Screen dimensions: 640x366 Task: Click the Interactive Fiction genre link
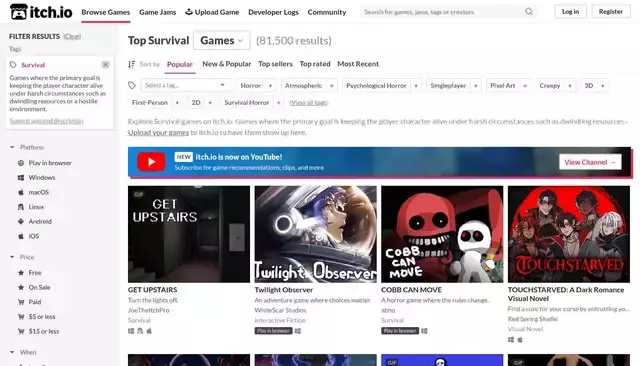click(280, 320)
